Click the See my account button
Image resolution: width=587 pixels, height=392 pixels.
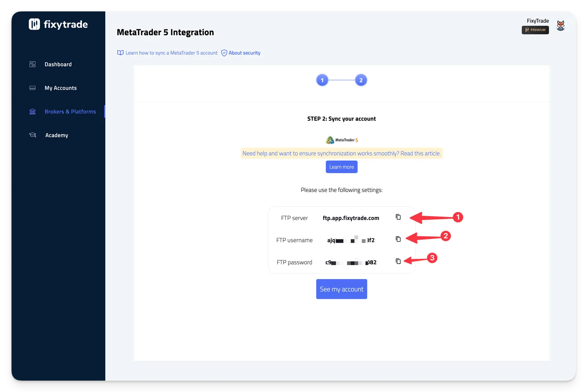click(x=342, y=289)
